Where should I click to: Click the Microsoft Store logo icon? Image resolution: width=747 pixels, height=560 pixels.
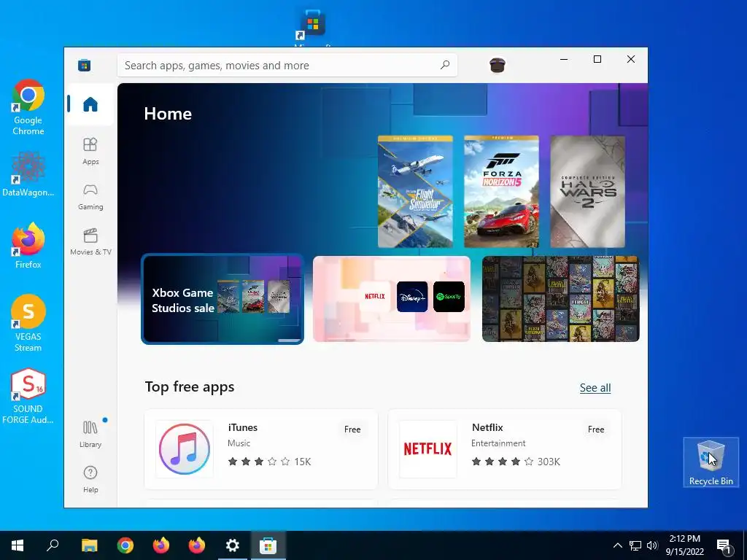85,65
